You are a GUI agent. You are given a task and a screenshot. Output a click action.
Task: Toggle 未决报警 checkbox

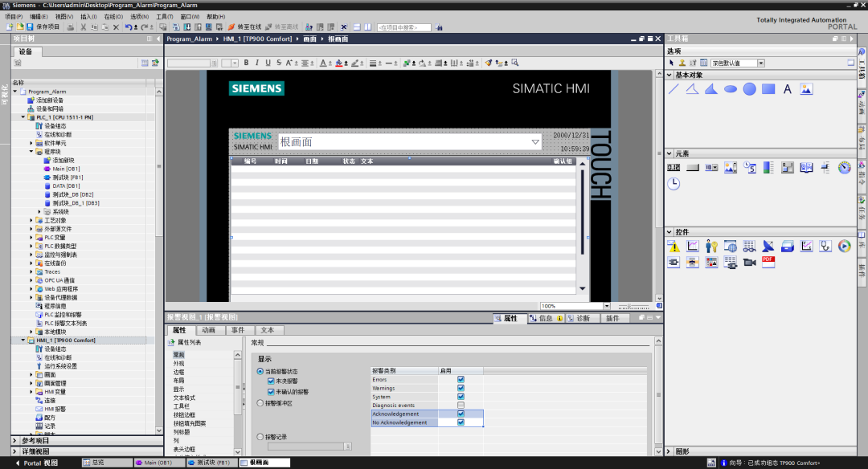coord(271,381)
